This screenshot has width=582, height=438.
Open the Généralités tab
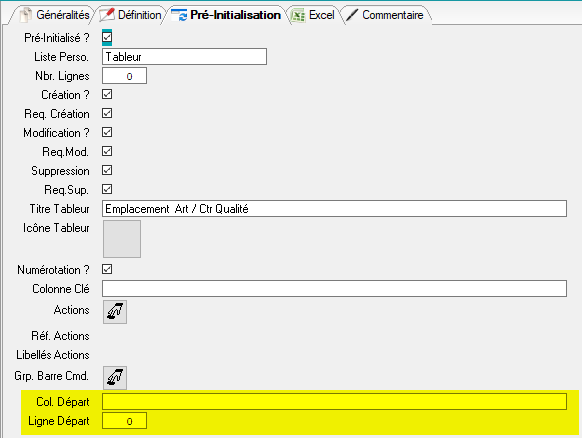point(55,15)
